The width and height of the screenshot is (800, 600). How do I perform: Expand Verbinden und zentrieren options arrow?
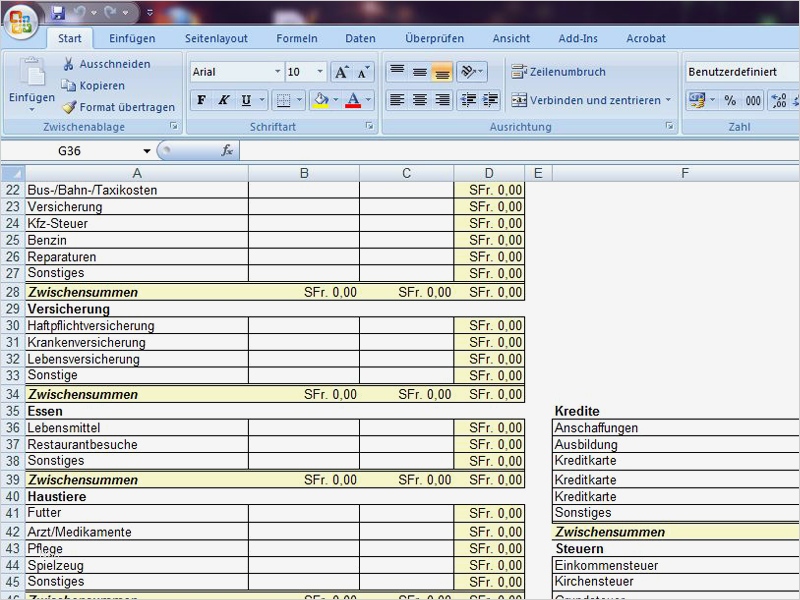point(668,100)
